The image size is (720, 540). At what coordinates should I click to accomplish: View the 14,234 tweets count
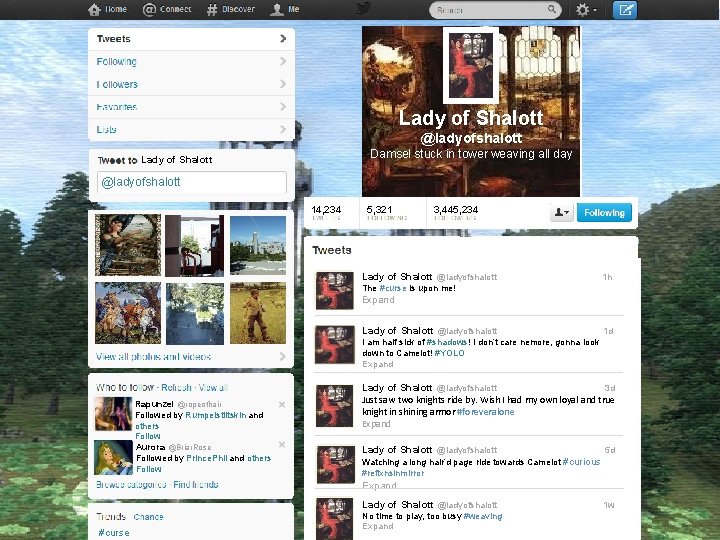pos(326,213)
